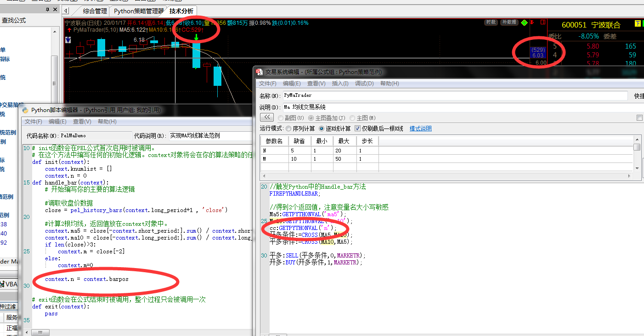
Task: Open 帮助(H) menu in Python script editor
Action: pyautogui.click(x=107, y=122)
